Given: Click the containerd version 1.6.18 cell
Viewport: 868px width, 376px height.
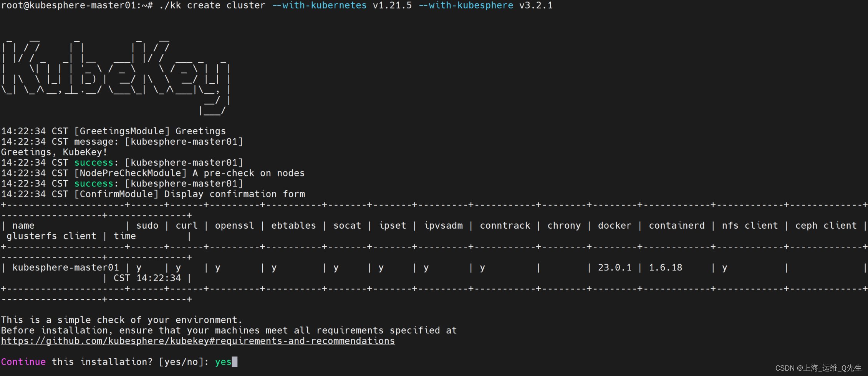Looking at the screenshot, I should click(x=666, y=267).
